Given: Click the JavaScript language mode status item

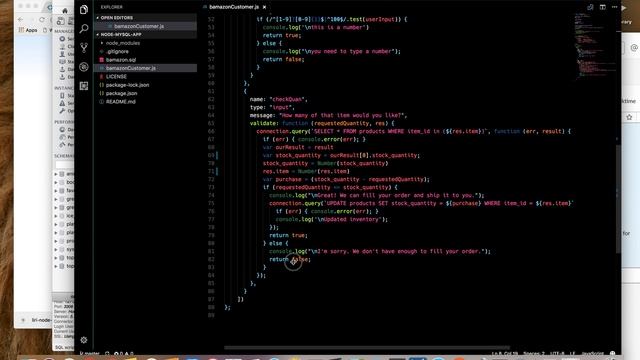Looking at the screenshot, I should pos(592,353).
